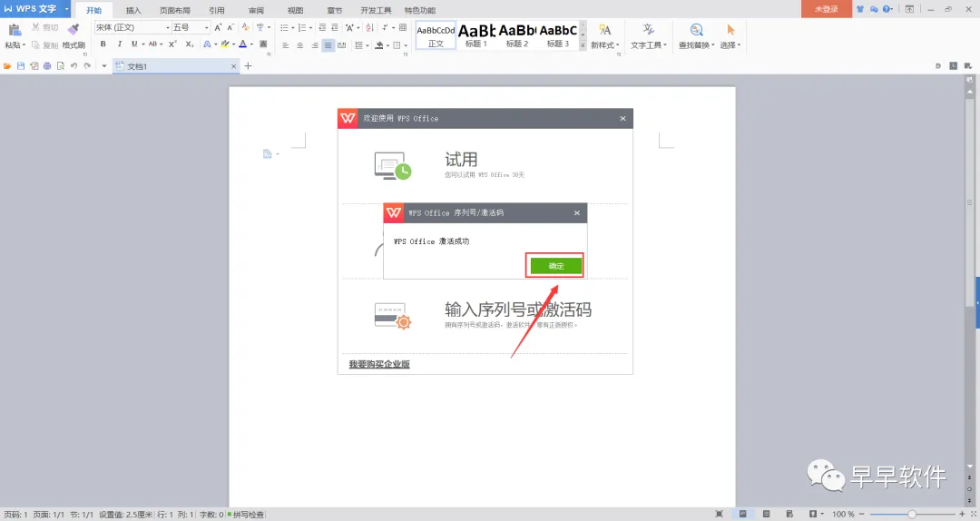Click the zoom slider handle
Viewport: 980px width, 521px height.
(x=912, y=514)
